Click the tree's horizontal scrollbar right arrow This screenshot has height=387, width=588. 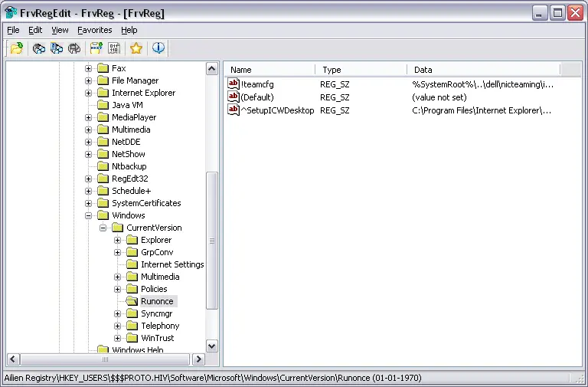pos(198,359)
